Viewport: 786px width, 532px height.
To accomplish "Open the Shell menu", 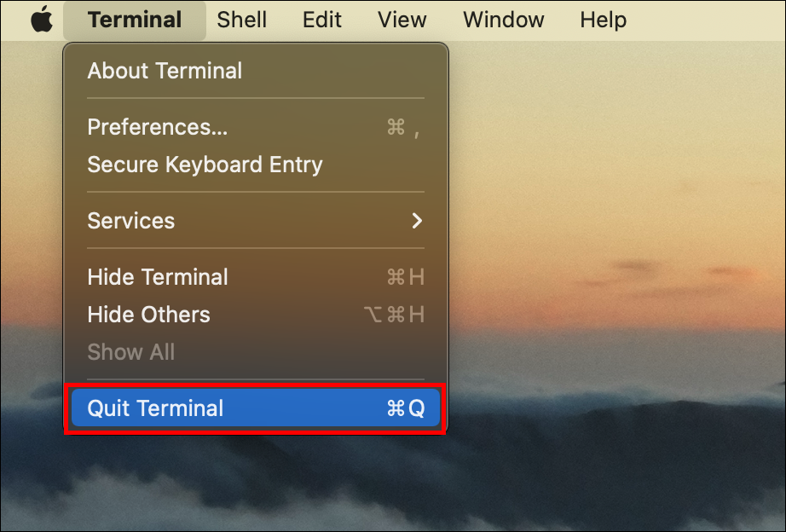I will pyautogui.click(x=241, y=20).
